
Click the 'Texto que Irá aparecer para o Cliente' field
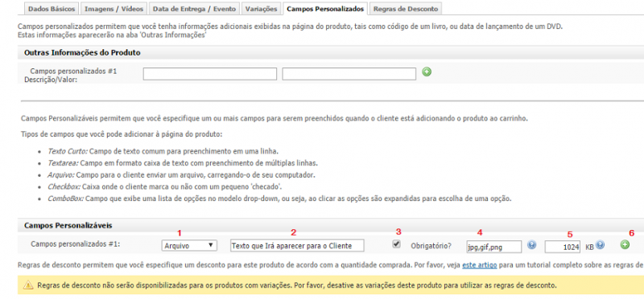(297, 246)
